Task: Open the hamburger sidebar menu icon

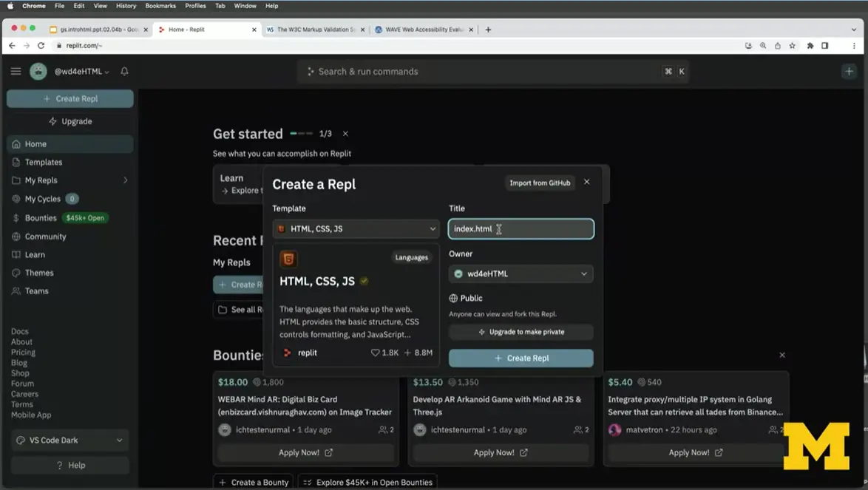Action: (x=16, y=72)
